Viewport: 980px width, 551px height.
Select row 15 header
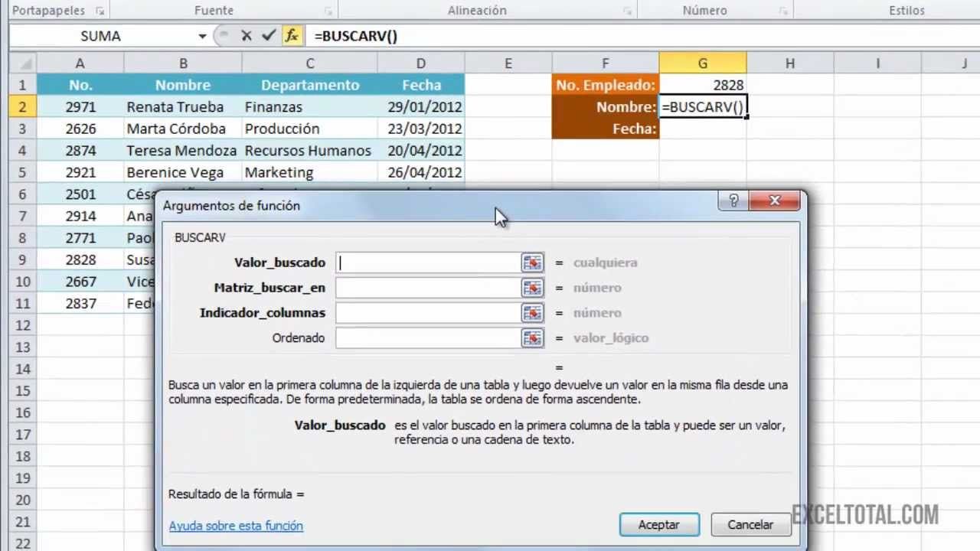coord(23,391)
